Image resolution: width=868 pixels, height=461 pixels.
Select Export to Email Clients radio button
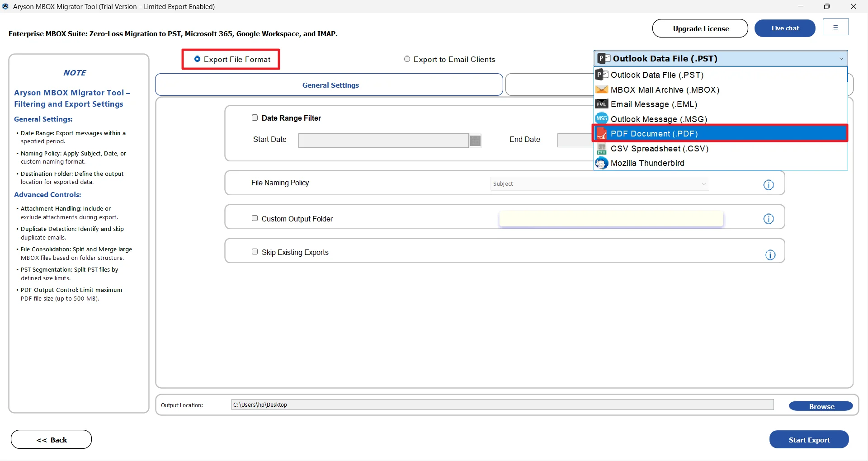tap(407, 59)
